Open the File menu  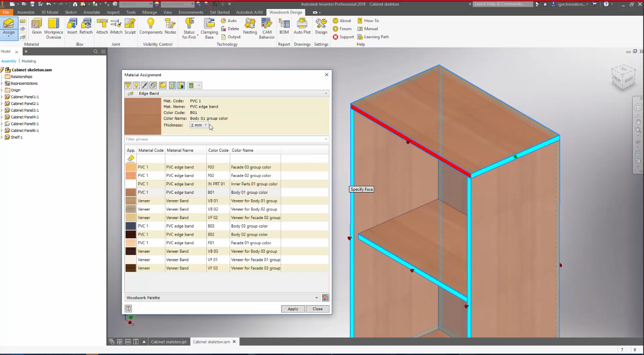tap(6, 13)
